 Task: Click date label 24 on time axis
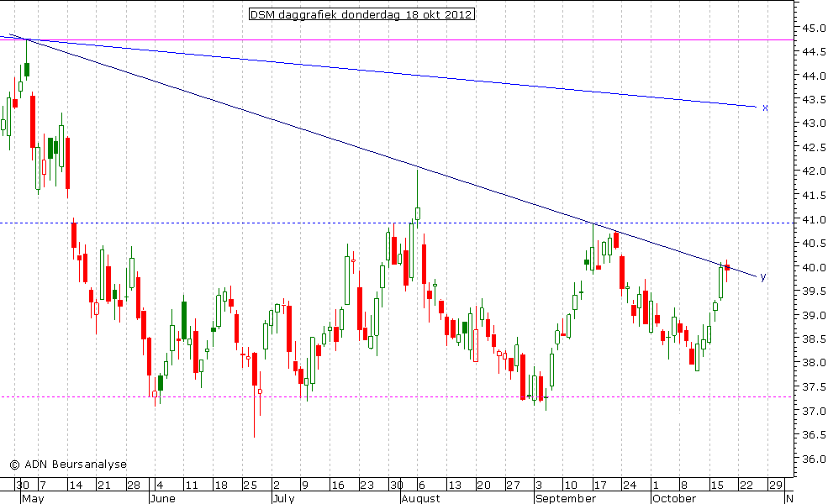click(630, 486)
